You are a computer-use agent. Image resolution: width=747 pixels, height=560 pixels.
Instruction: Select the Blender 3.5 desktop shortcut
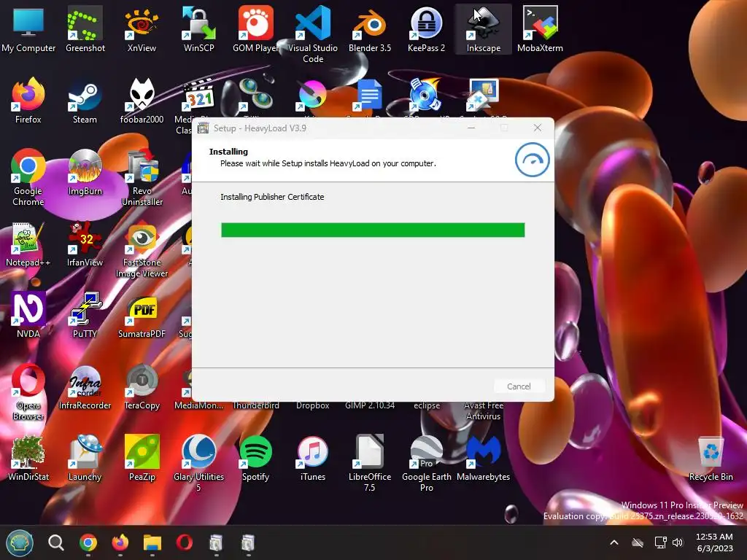click(370, 29)
